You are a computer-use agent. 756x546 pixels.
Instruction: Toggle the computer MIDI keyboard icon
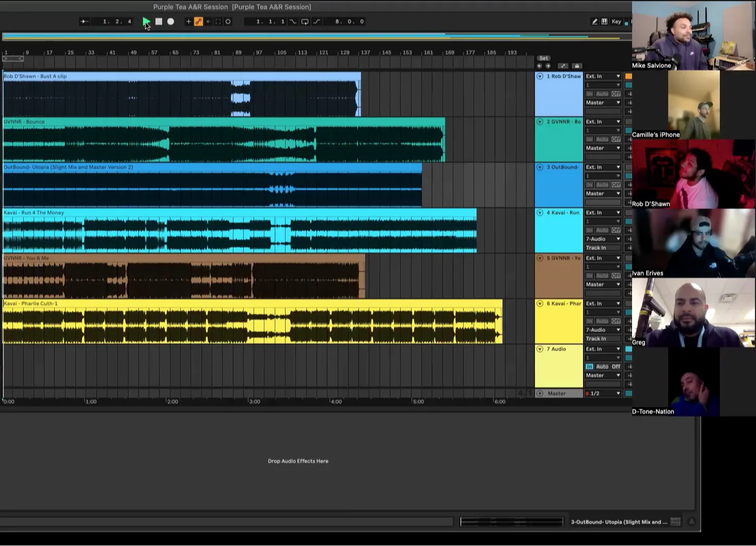(604, 22)
